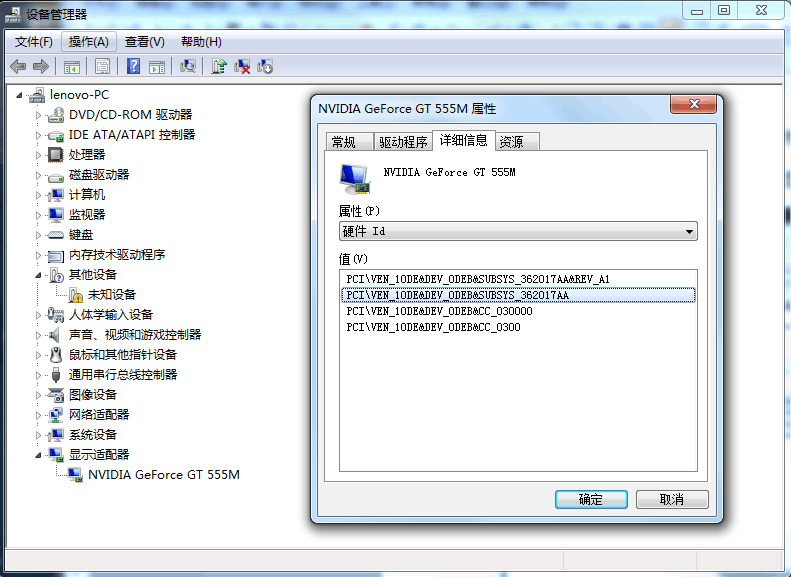Switch to the 资源 tab
Image resolution: width=791 pixels, height=577 pixels.
(x=518, y=142)
